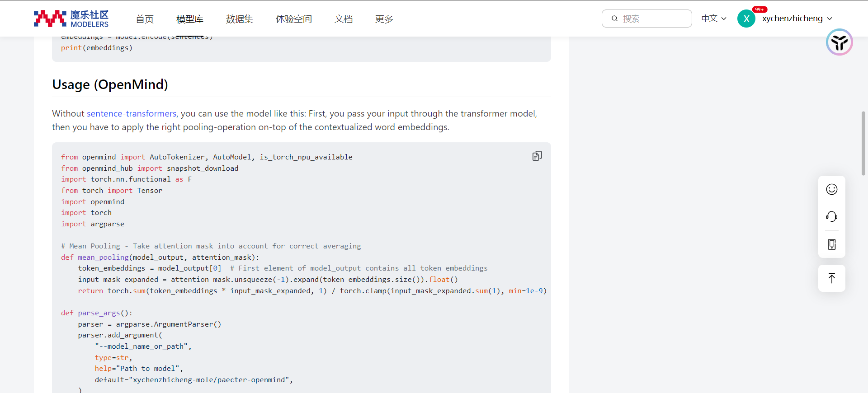Click the 'from torch import Tensor' line
The height and width of the screenshot is (393, 868).
(x=112, y=190)
